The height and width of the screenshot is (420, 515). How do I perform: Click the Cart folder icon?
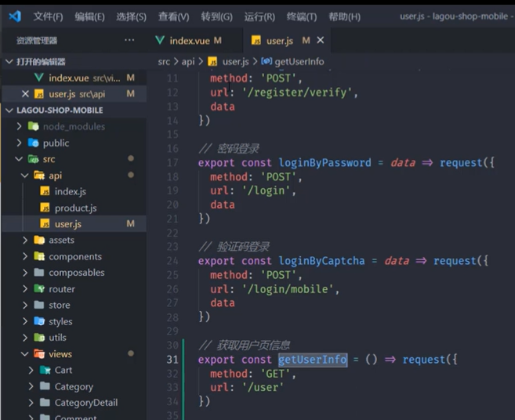[x=45, y=370]
